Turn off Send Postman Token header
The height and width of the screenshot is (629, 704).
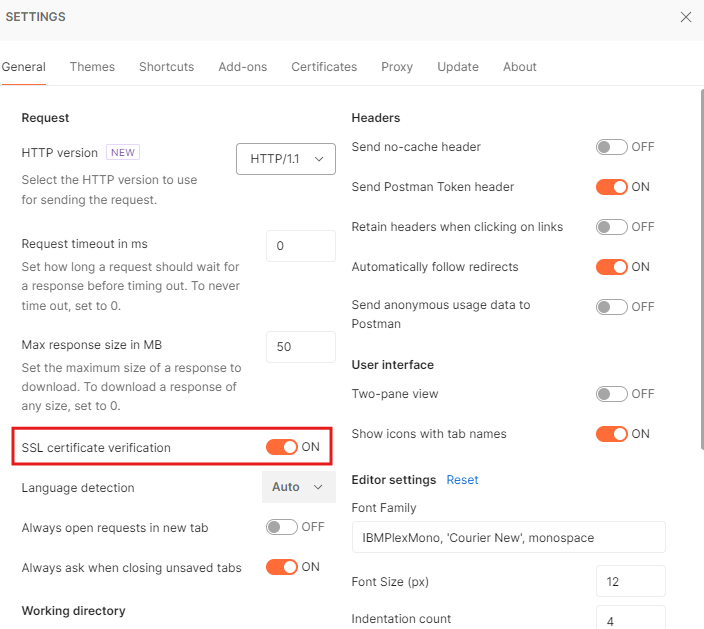coord(611,187)
